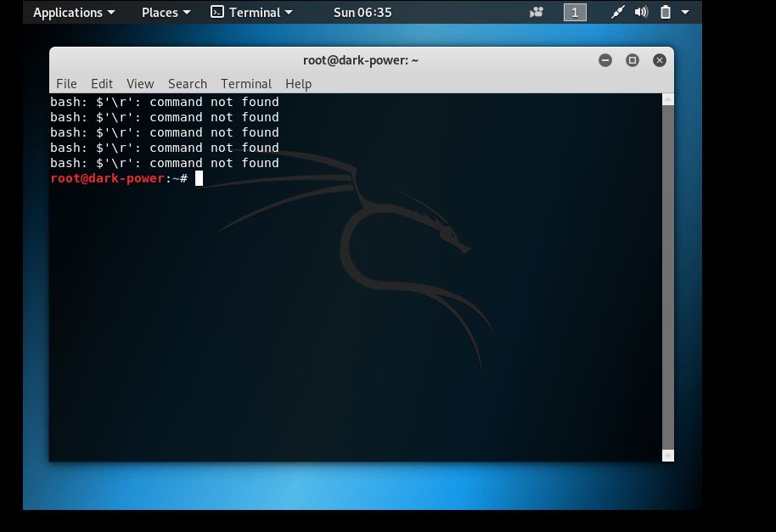Open the Terminal app menu in top bar
This screenshot has width=776, height=532.
pyautogui.click(x=251, y=12)
